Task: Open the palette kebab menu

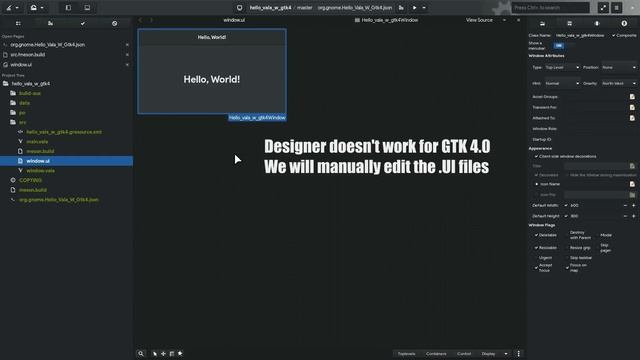Action: click(518, 353)
